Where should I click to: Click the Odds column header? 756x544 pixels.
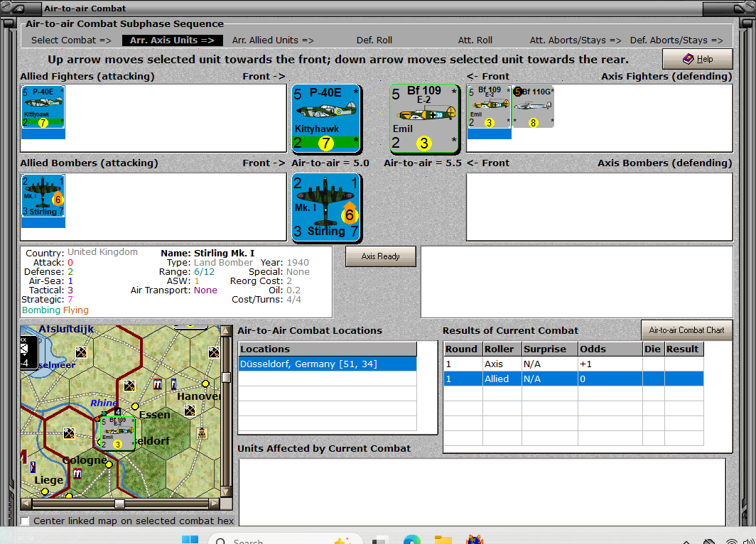(x=610, y=349)
